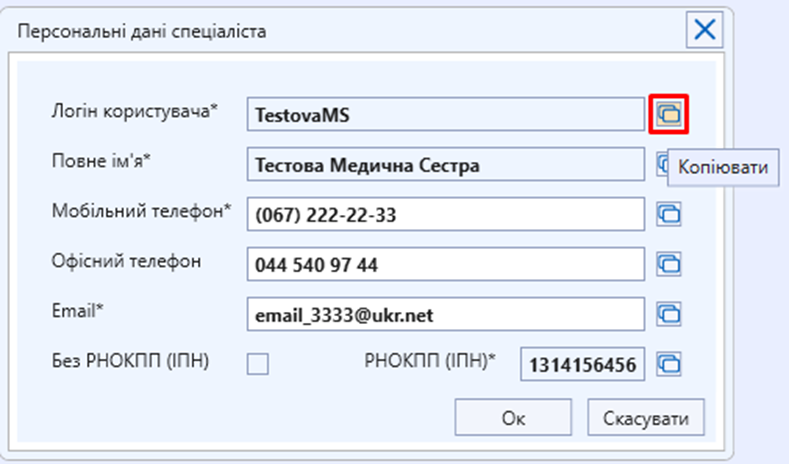This screenshot has height=464, width=789.
Task: Click the РНОКПП (ІПН) number field
Action: [582, 365]
